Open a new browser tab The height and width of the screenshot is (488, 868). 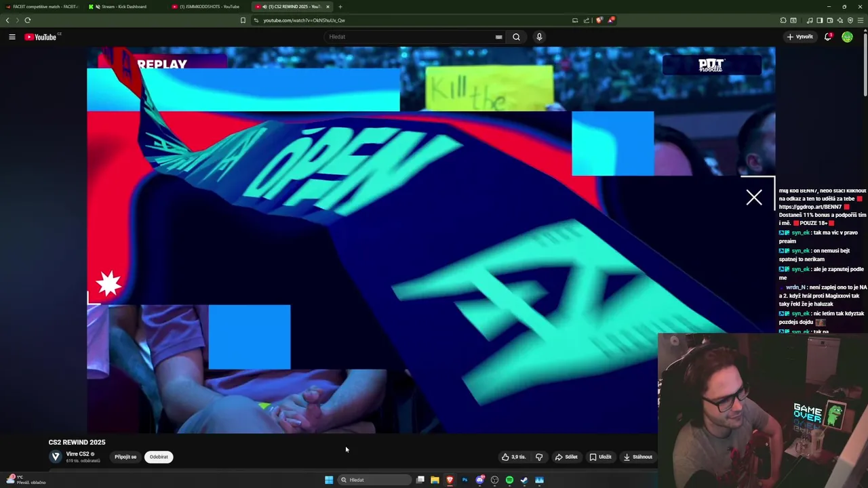coord(340,7)
